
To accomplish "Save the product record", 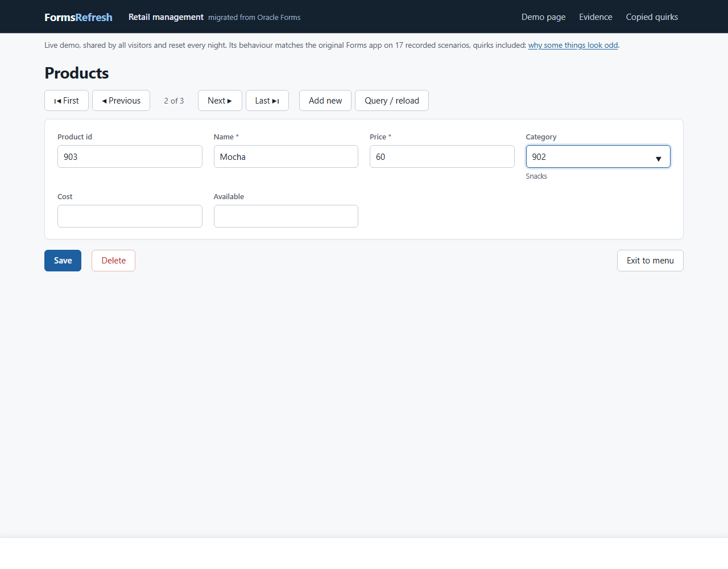I will [63, 261].
